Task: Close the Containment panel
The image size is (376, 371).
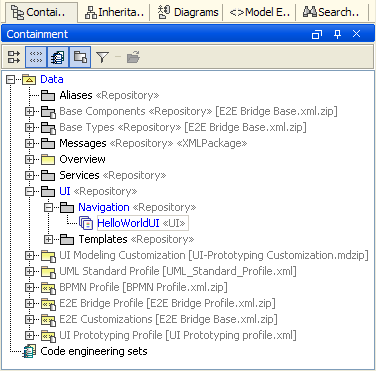Action: (356, 34)
